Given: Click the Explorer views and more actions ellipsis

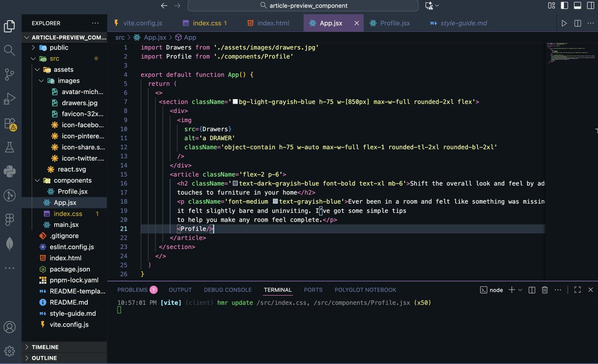Looking at the screenshot, I should click(x=95, y=23).
